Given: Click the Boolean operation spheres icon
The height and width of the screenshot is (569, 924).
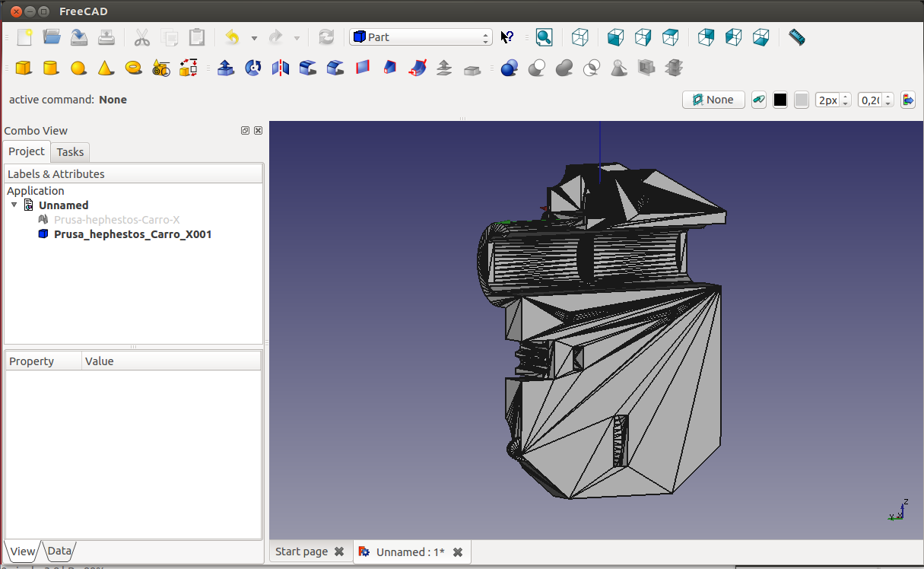Looking at the screenshot, I should 510,68.
